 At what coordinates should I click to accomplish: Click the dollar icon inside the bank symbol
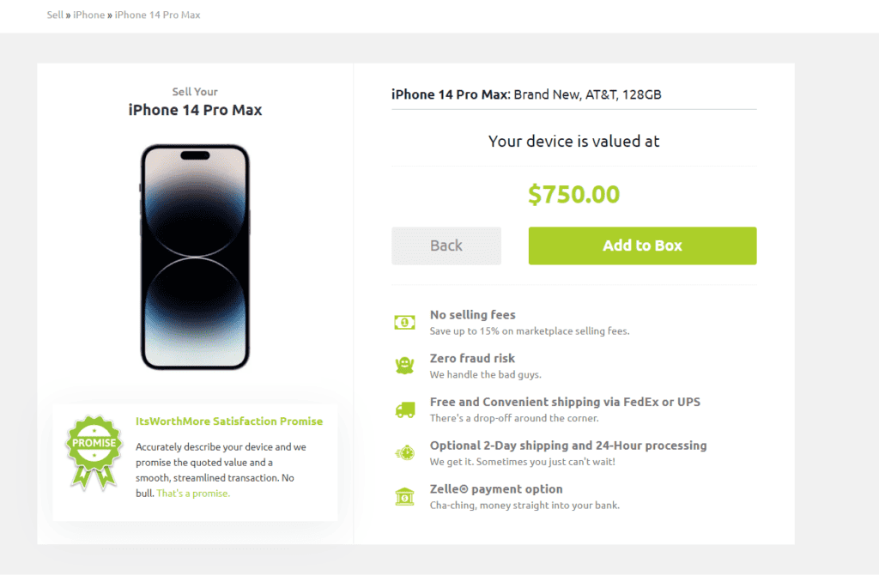pos(404,496)
